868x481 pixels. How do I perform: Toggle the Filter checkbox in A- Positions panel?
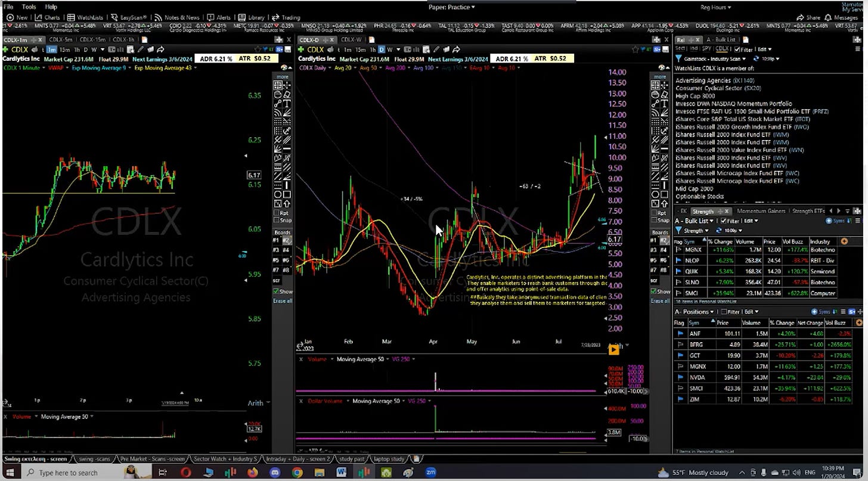(723, 312)
